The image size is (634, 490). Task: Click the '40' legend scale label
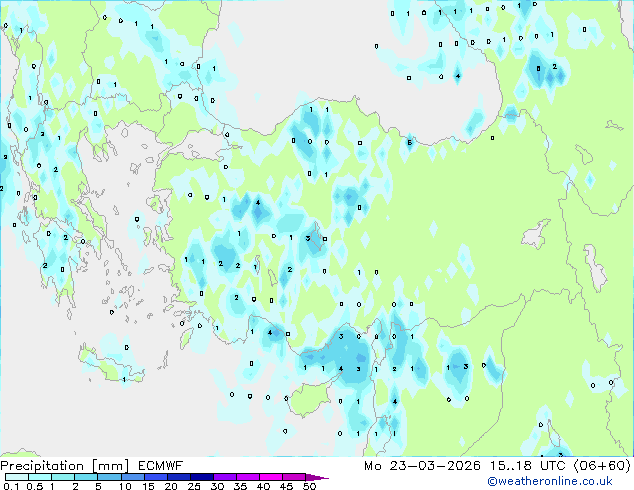263,486
